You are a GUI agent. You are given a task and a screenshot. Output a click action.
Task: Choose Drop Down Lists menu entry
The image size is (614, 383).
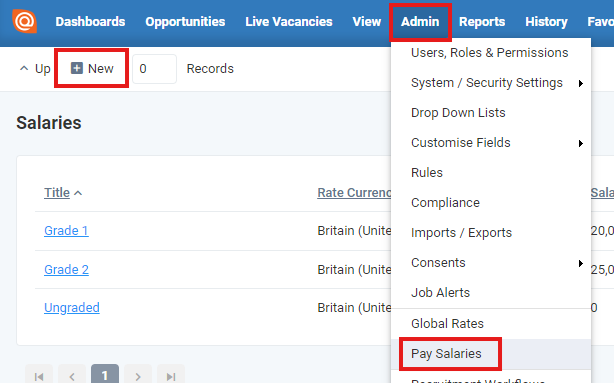click(458, 113)
